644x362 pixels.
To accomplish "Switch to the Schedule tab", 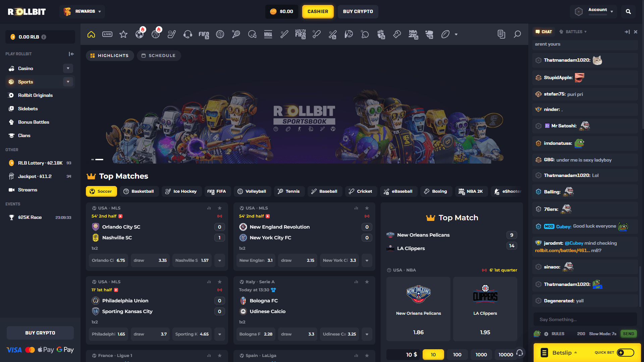I will point(158,55).
